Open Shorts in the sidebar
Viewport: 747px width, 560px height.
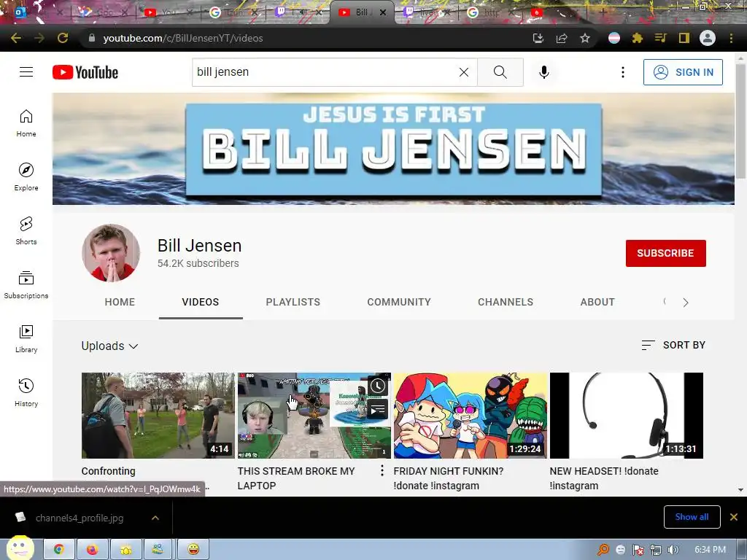26,231
